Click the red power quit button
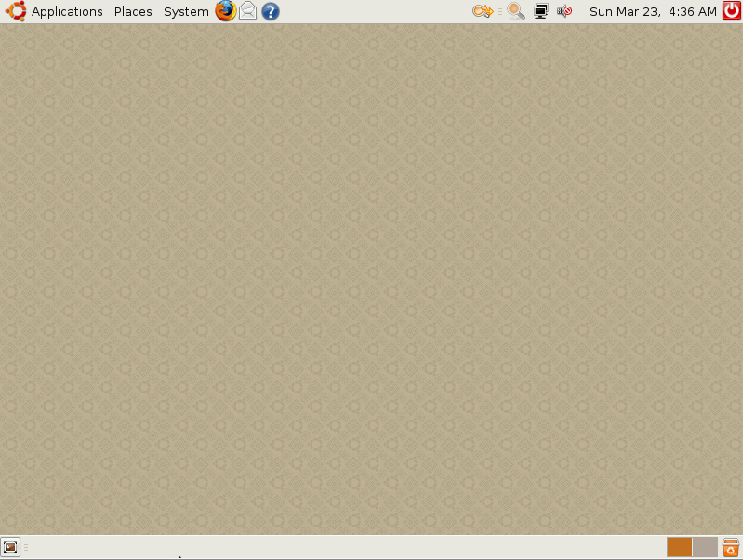Image resolution: width=743 pixels, height=560 pixels. coord(732,11)
